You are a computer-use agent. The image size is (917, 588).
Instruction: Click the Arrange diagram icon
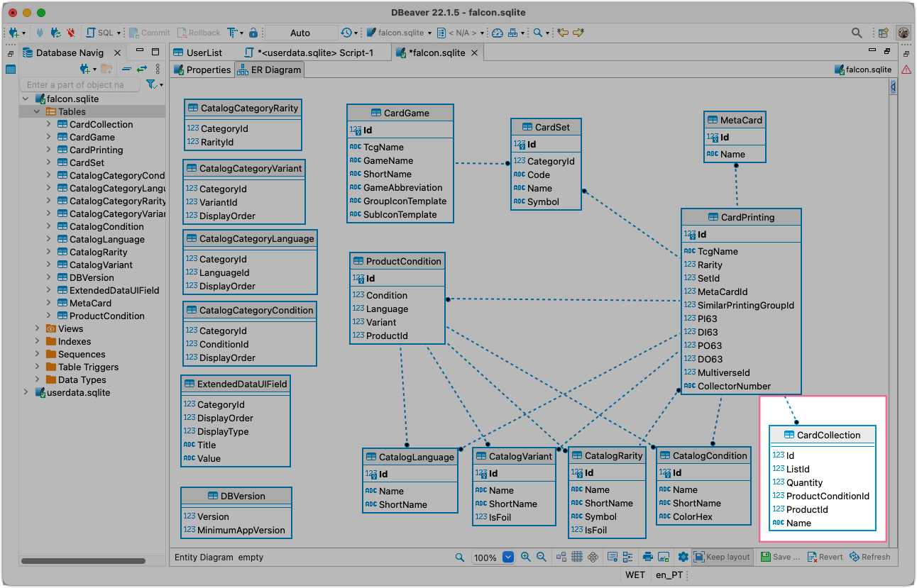click(561, 558)
